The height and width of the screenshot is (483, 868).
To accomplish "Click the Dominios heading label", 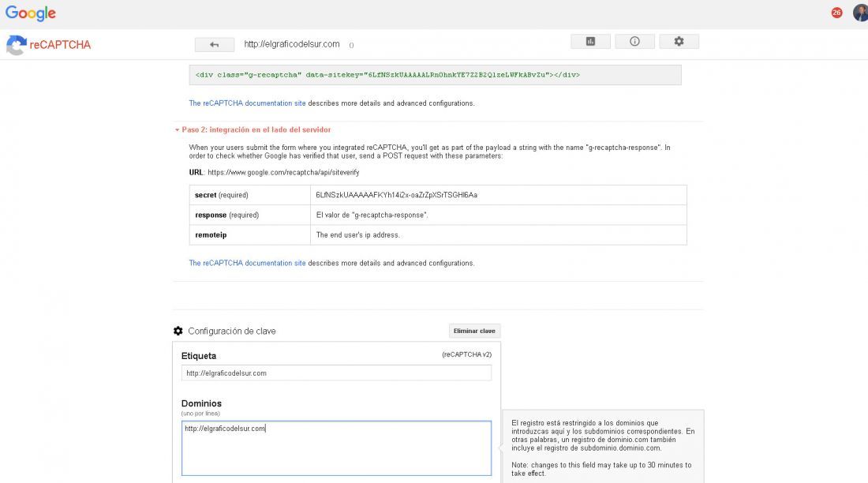I will (x=201, y=403).
